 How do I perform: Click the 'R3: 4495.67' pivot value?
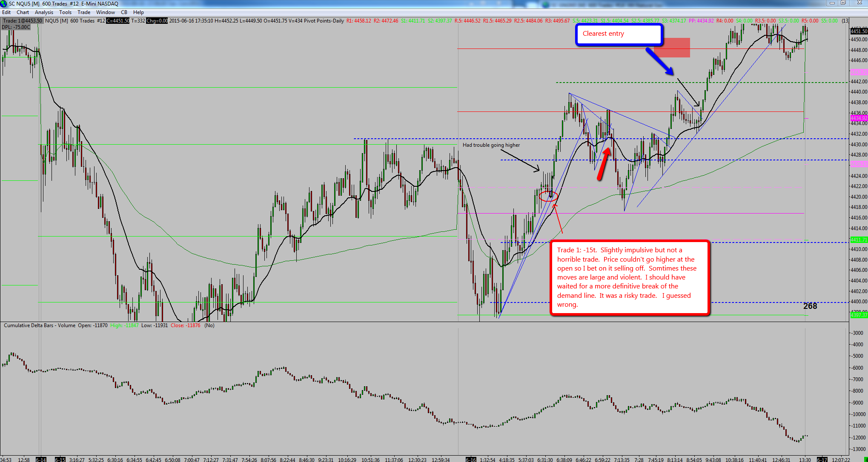click(558, 21)
